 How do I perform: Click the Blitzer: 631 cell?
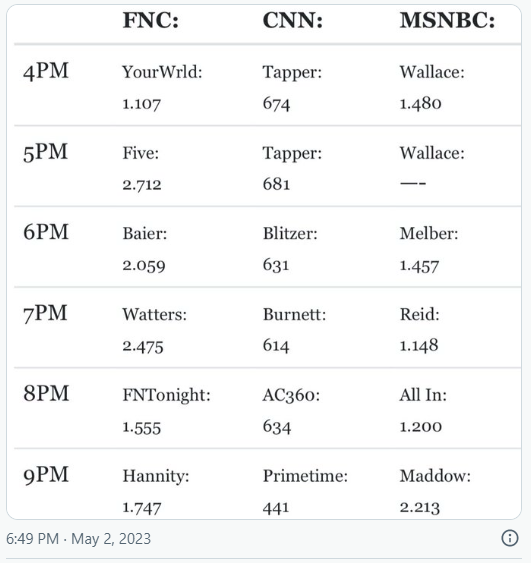coord(290,250)
